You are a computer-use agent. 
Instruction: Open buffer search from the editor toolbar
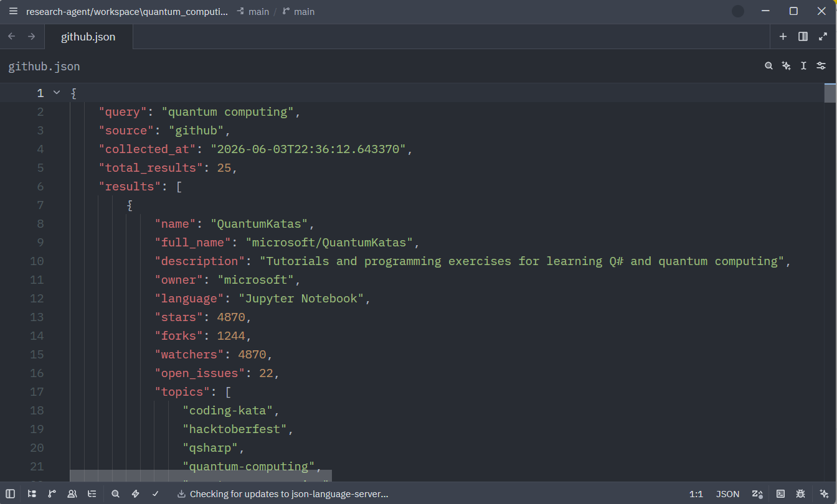click(769, 66)
